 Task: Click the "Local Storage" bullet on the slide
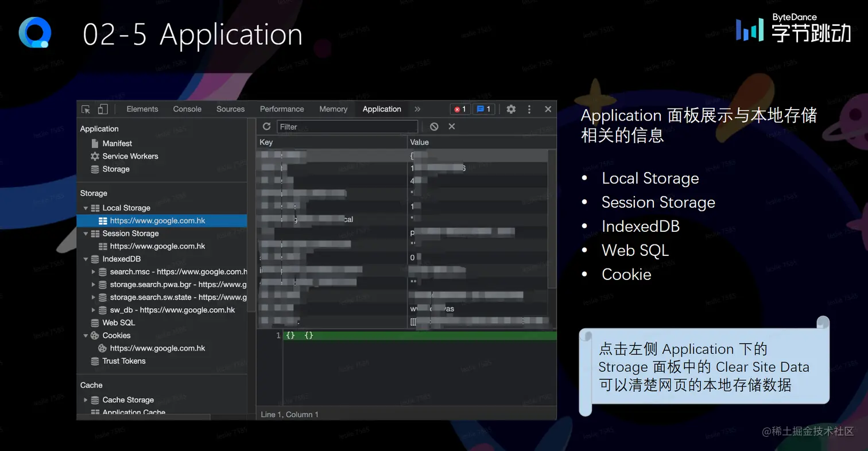click(650, 178)
